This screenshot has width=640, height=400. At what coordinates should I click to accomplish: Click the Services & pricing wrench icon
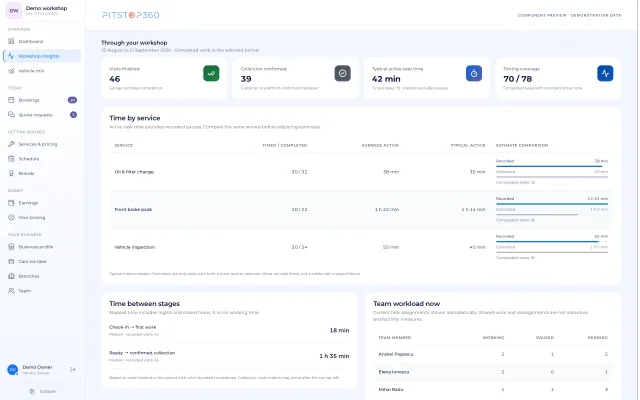pos(11,144)
